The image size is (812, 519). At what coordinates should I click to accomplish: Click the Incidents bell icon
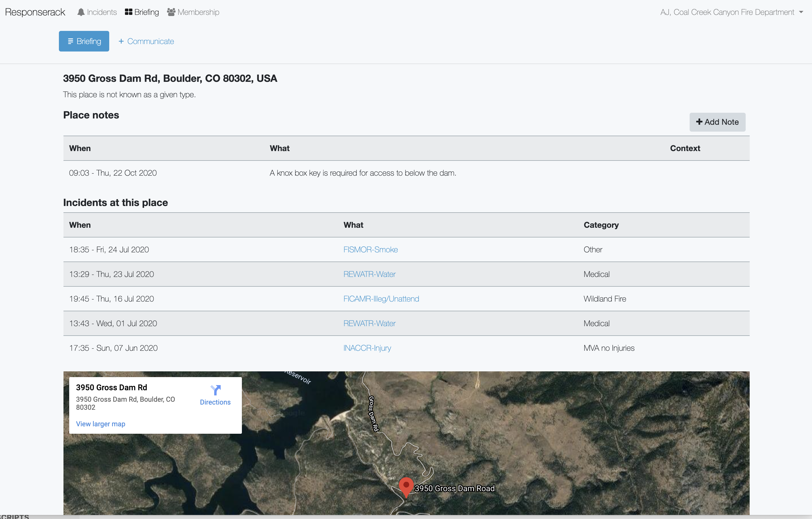tap(81, 12)
